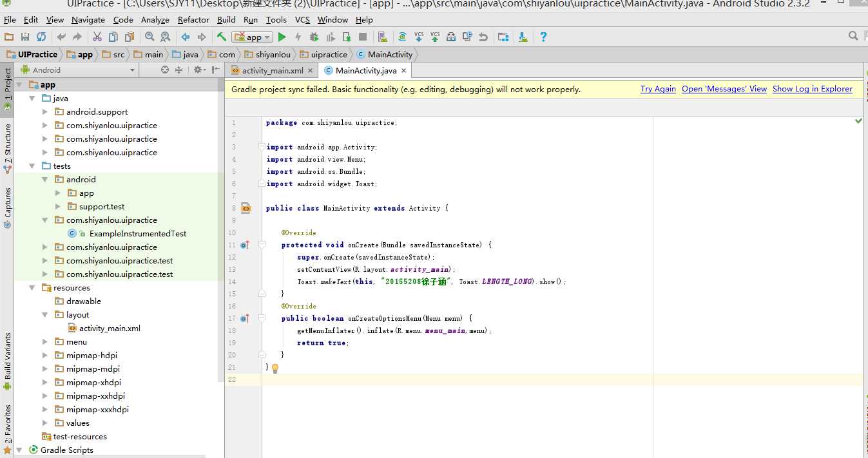Image resolution: width=868 pixels, height=458 pixels.
Task: Click the VCS Update Project icon
Action: (419, 37)
